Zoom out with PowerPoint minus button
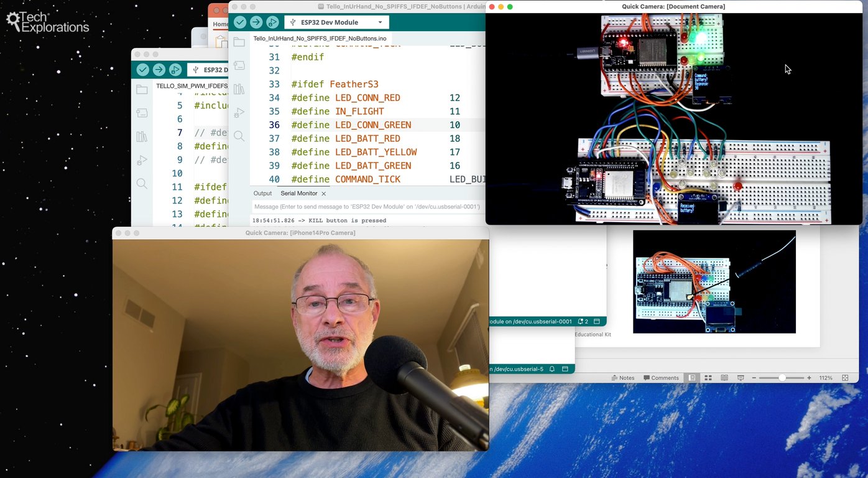Viewport: 868px width, 478px height. click(754, 378)
